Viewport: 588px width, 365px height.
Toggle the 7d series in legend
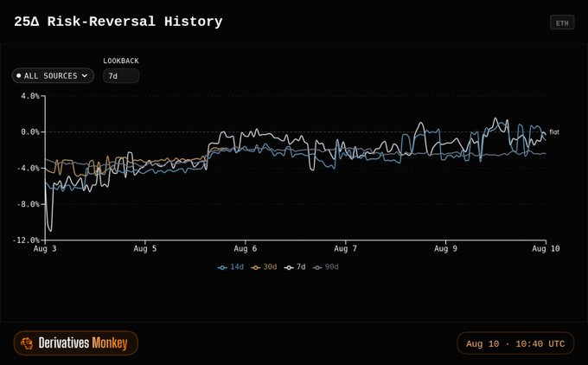pos(295,267)
